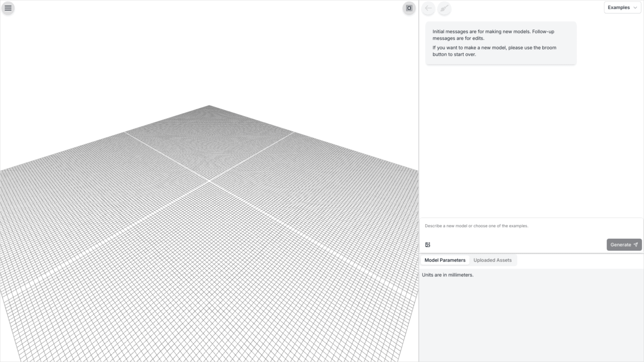Image resolution: width=644 pixels, height=362 pixels.
Task: Click the Units are in millimeters label
Action: click(447, 275)
